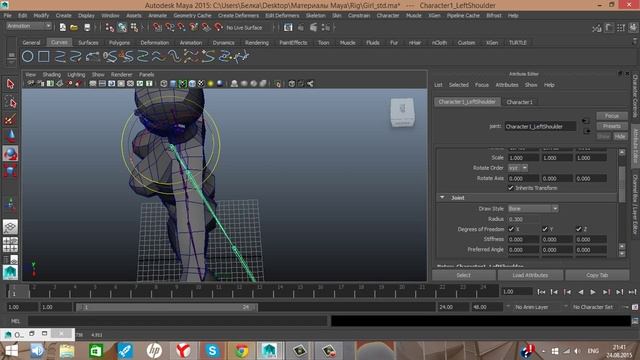The image size is (640, 360).
Task: Click the playback range slider bar
Action: point(166,307)
